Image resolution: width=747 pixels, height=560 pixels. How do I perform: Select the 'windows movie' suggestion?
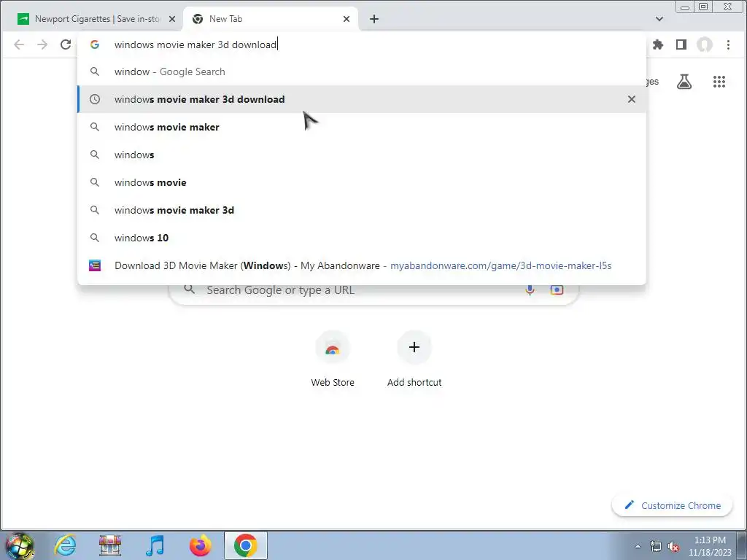[362, 182]
